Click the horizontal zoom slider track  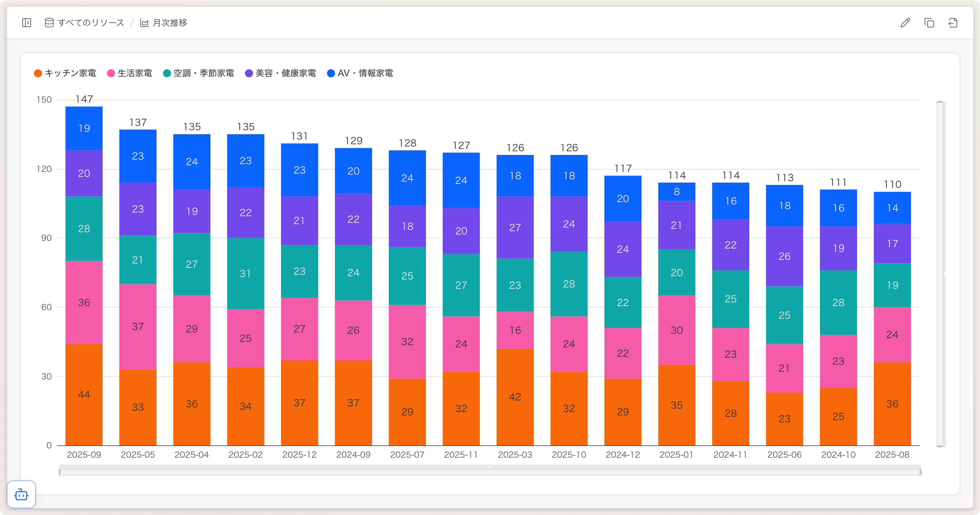coord(490,472)
